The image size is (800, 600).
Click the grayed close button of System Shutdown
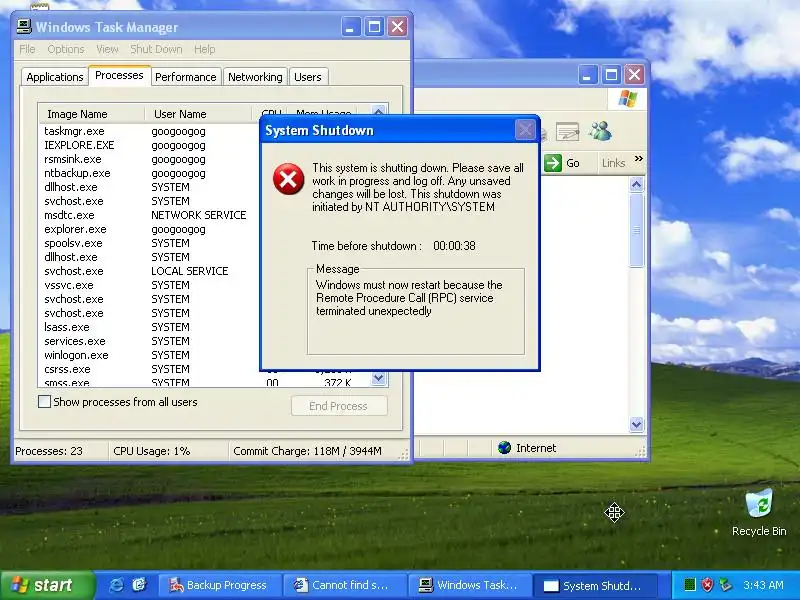525,130
